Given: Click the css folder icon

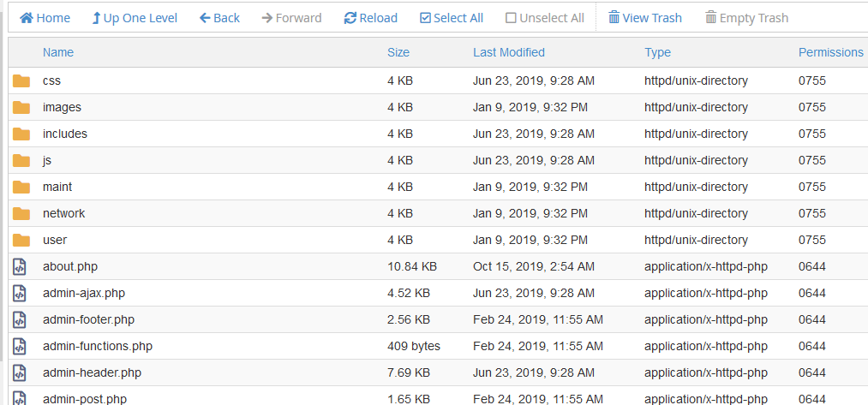Looking at the screenshot, I should [x=21, y=80].
